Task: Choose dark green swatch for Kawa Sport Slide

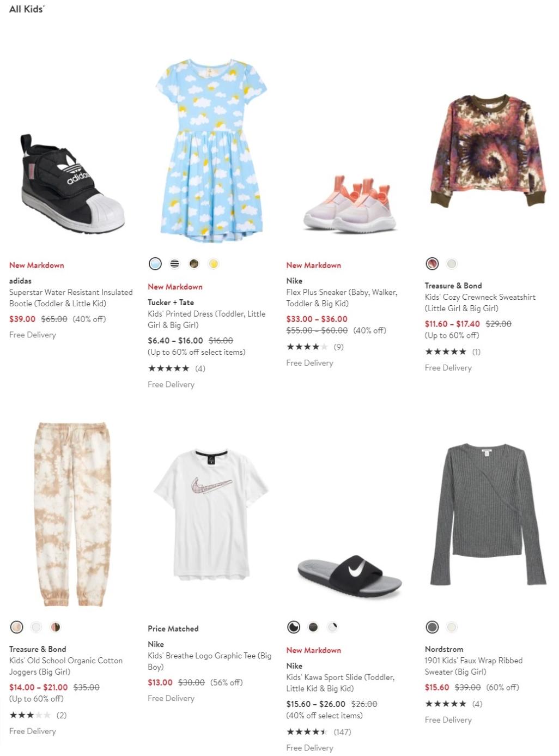Action: point(313,627)
